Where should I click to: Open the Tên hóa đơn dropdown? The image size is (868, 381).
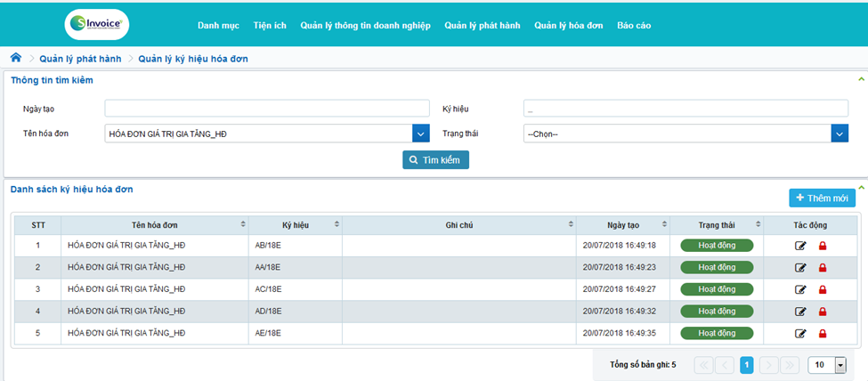point(421,134)
